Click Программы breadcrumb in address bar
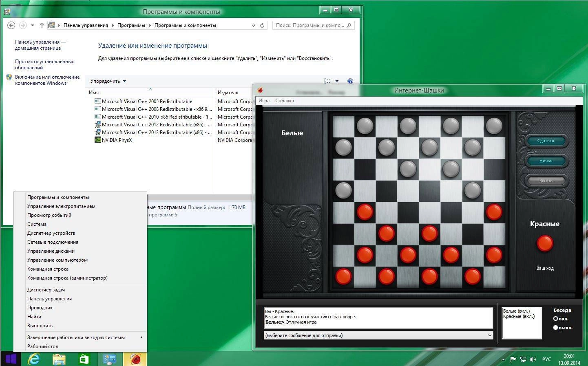Image resolution: width=588 pixels, height=366 pixels. [x=131, y=25]
